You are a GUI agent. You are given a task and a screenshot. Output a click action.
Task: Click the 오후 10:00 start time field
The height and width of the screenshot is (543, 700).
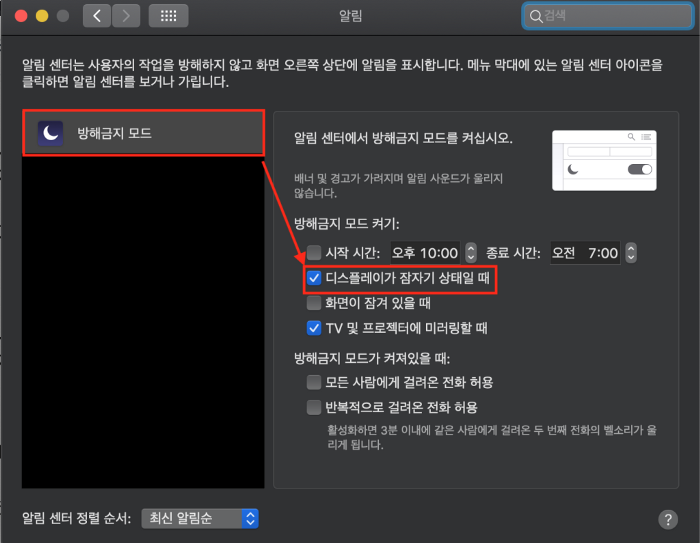click(425, 253)
